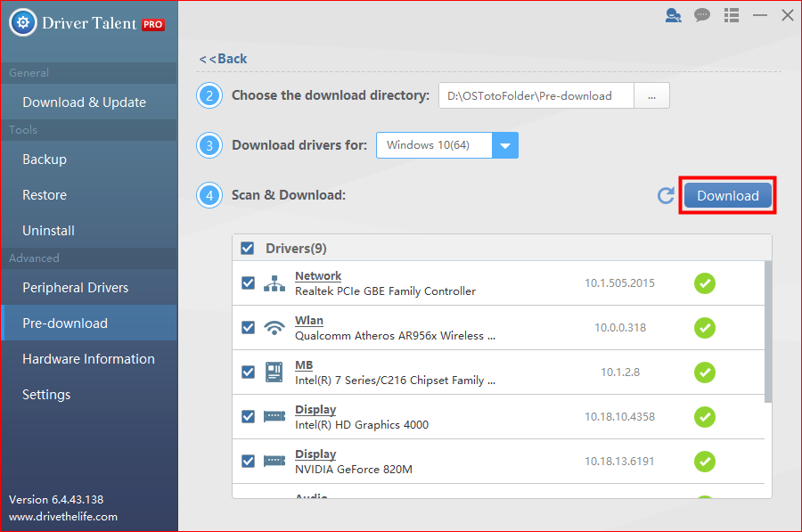Uncheck the Wlan Qualcomm Atheros checkbox
The width and height of the screenshot is (802, 532).
(248, 327)
